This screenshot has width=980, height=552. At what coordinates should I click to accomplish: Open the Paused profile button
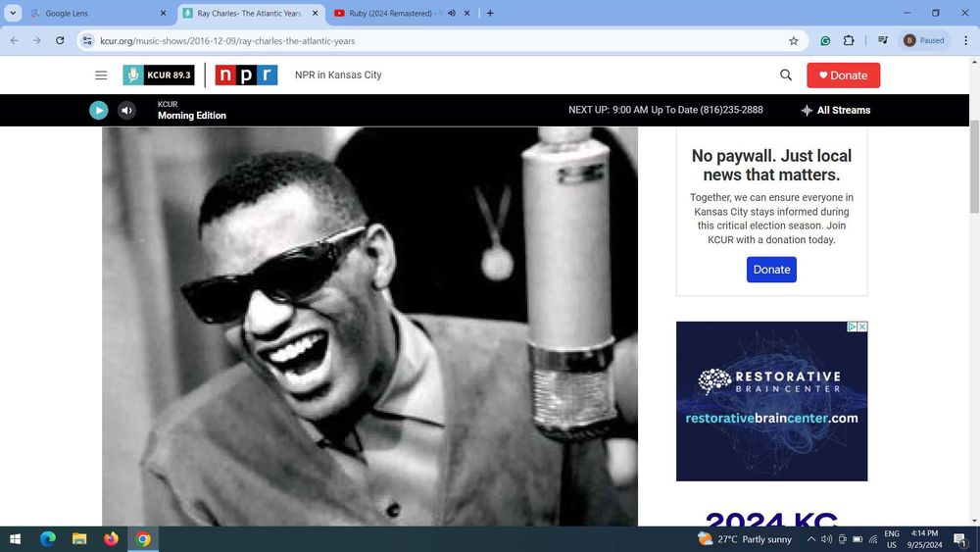[924, 40]
